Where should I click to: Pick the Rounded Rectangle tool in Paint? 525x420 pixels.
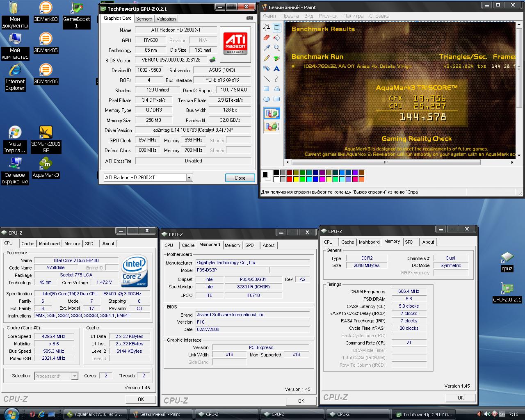tap(277, 99)
